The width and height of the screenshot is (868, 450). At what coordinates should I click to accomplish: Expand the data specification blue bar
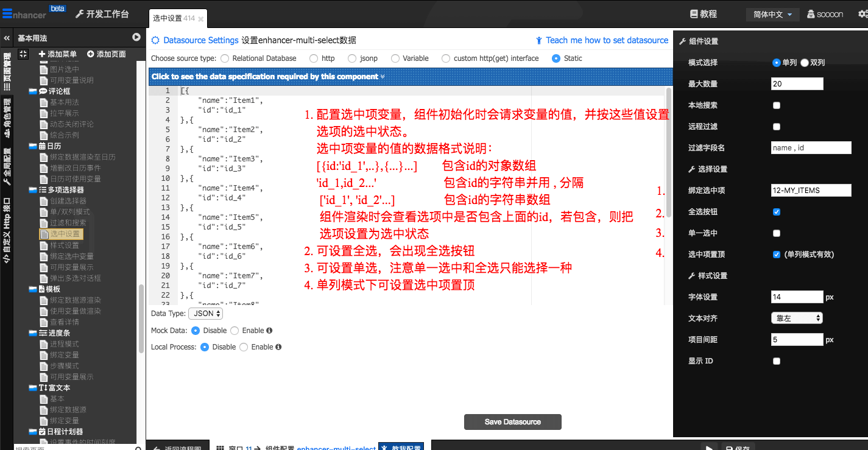tap(268, 77)
